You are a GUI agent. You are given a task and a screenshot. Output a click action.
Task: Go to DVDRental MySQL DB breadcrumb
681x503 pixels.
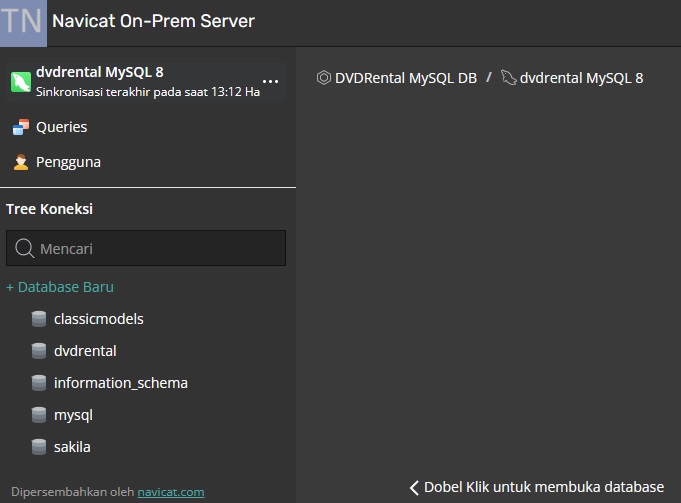(406, 78)
